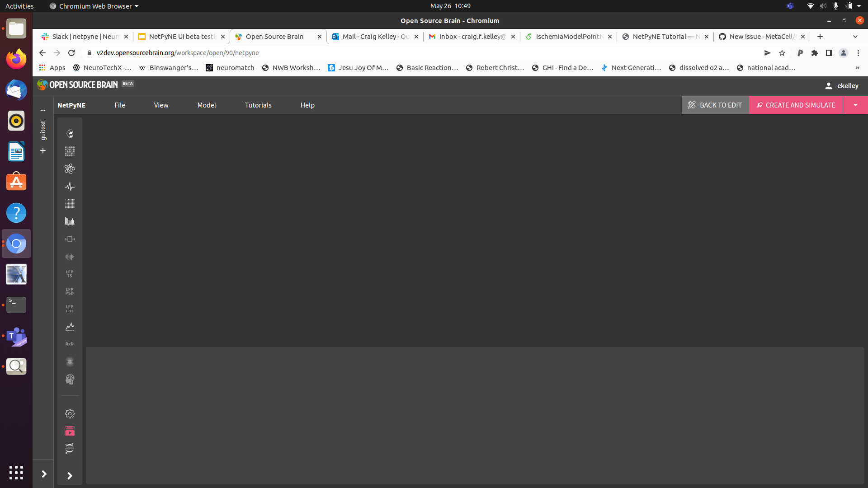Open the blurred sphere plot icon
Image resolution: width=868 pixels, height=488 pixels.
70,361
